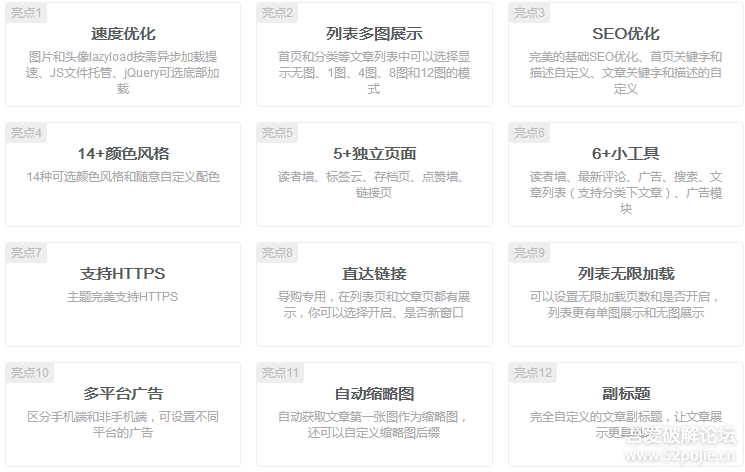Click the 14种可选颜色风格 description line
The image size is (745, 472).
point(123,177)
